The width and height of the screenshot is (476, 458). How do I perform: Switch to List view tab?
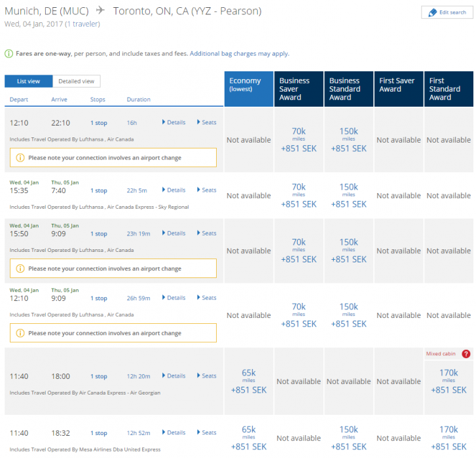coord(28,81)
